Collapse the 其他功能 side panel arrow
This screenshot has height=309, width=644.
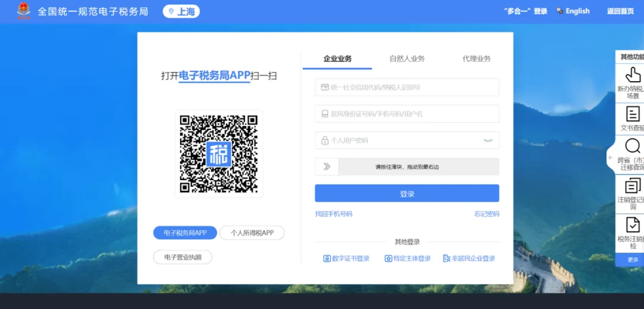click(x=611, y=158)
